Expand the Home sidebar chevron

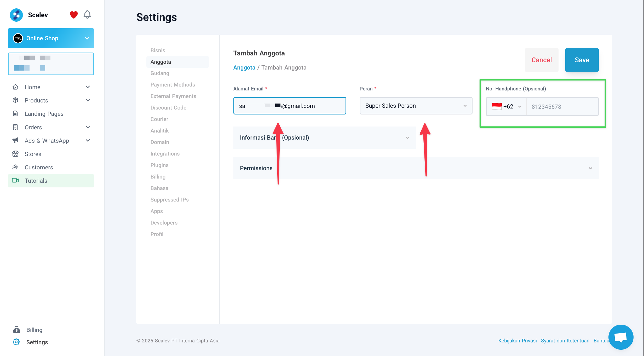click(x=88, y=87)
